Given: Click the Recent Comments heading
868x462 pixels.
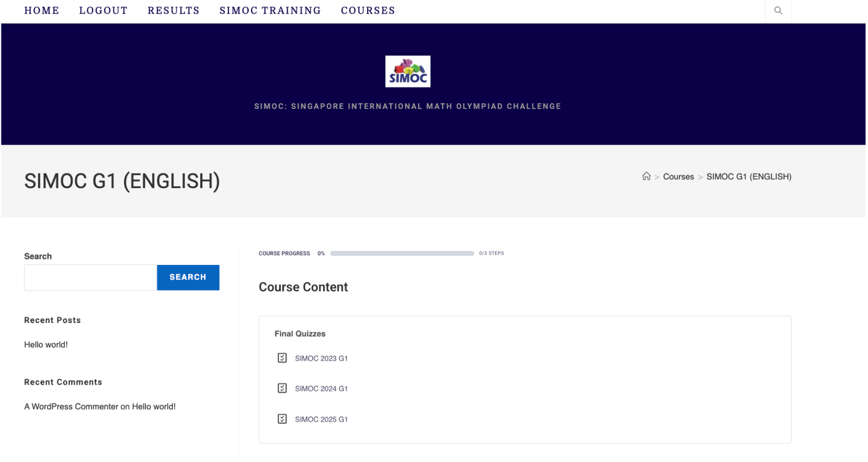Looking at the screenshot, I should [63, 382].
